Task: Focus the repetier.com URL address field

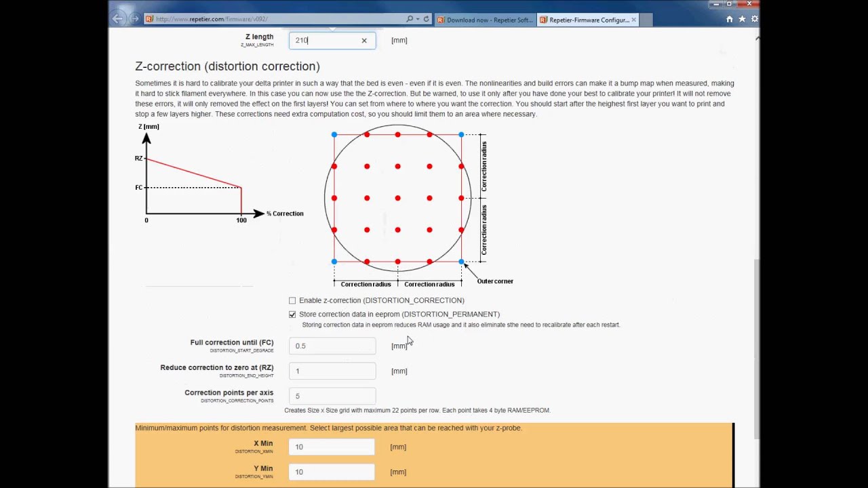Action: (x=275, y=19)
